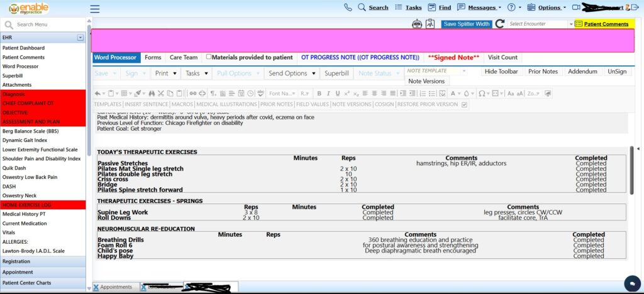Open the Patient Comments link
The image size is (644, 294).
click(606, 24)
